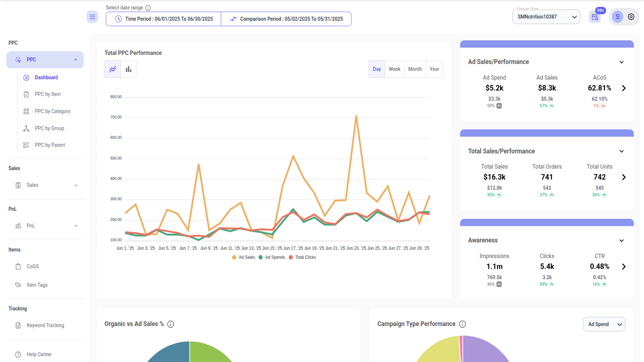Expand the Sales sidebar menu chevron
Viewport: 644px width, 362px height.
point(75,185)
